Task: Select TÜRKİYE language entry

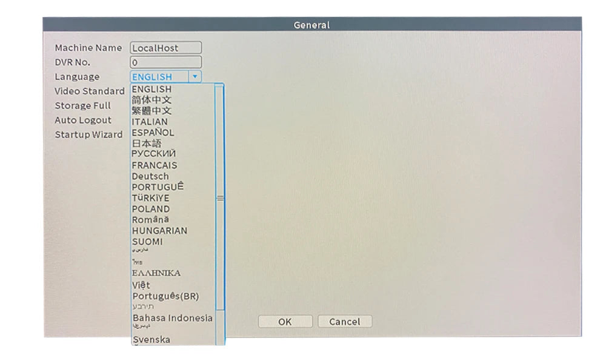Action: pos(150,198)
